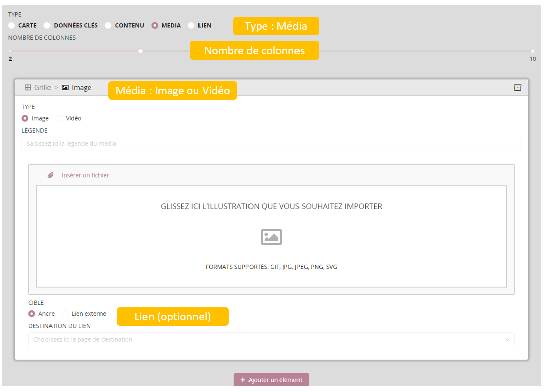Click the image placeholder icon in drop zone
The width and height of the screenshot is (548, 392).
[271, 237]
